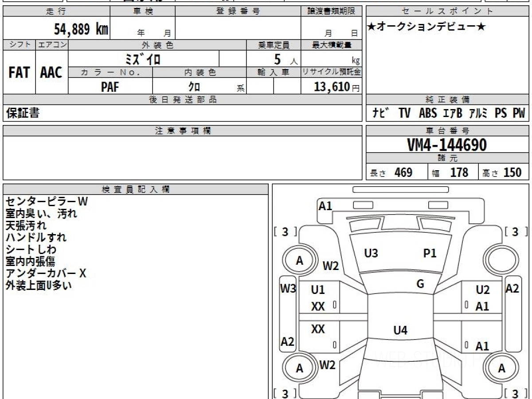Select the exterior color ミズイロ
This screenshot has width=532, height=399.
(143, 59)
